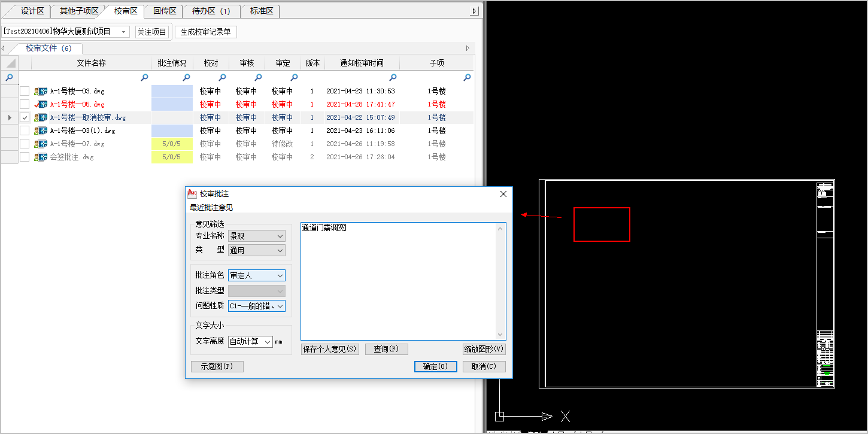Tick the checkbox for A-1号楼—03.dwg

pyautogui.click(x=25, y=92)
